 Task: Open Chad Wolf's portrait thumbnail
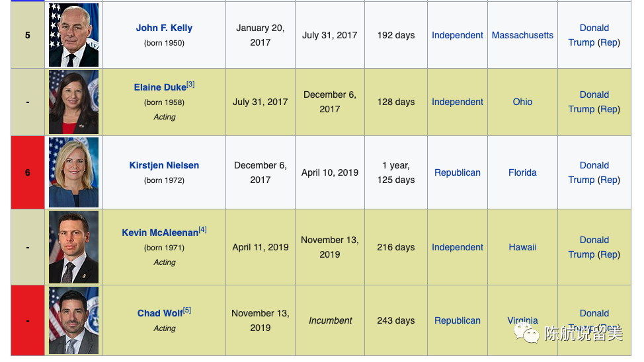tap(73, 320)
